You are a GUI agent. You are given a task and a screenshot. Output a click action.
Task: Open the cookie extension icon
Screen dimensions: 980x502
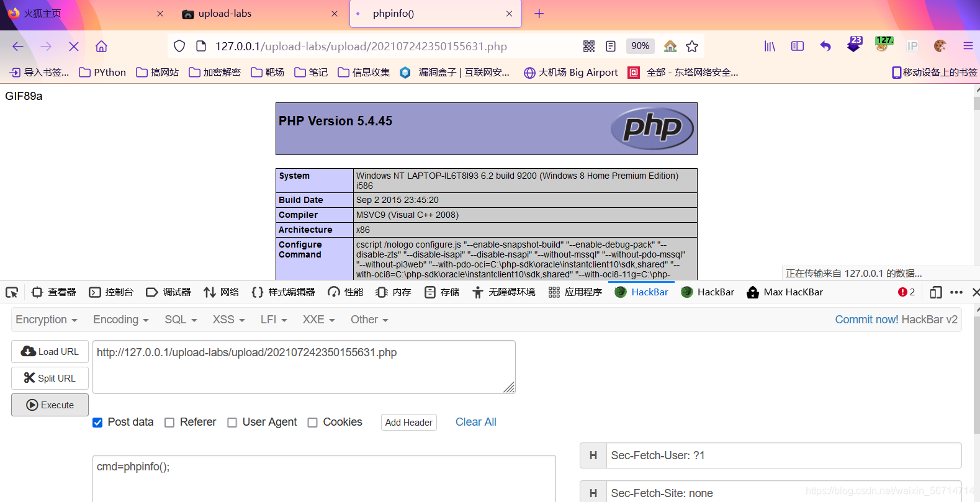940,46
